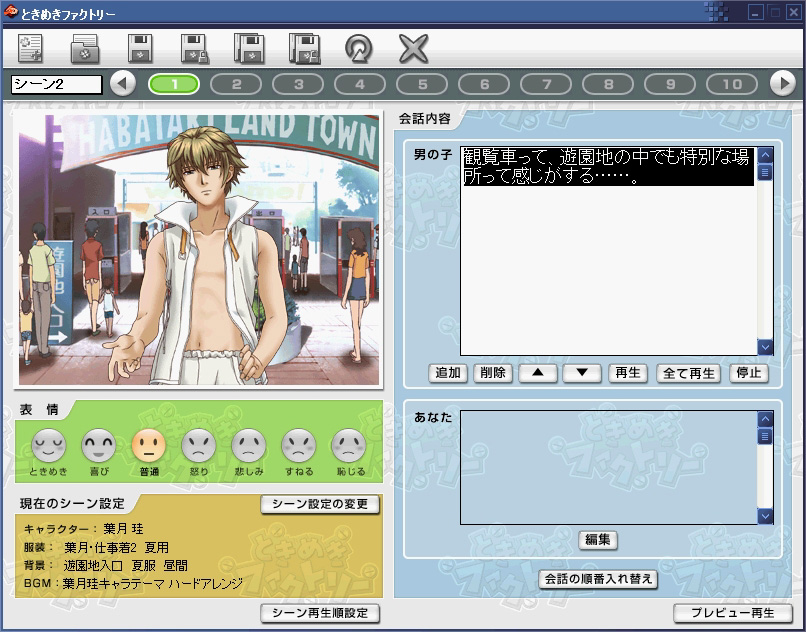Image resolution: width=806 pixels, height=632 pixels.
Task: Click up arrow of あなた box scrollbar
Action: pyautogui.click(x=765, y=419)
